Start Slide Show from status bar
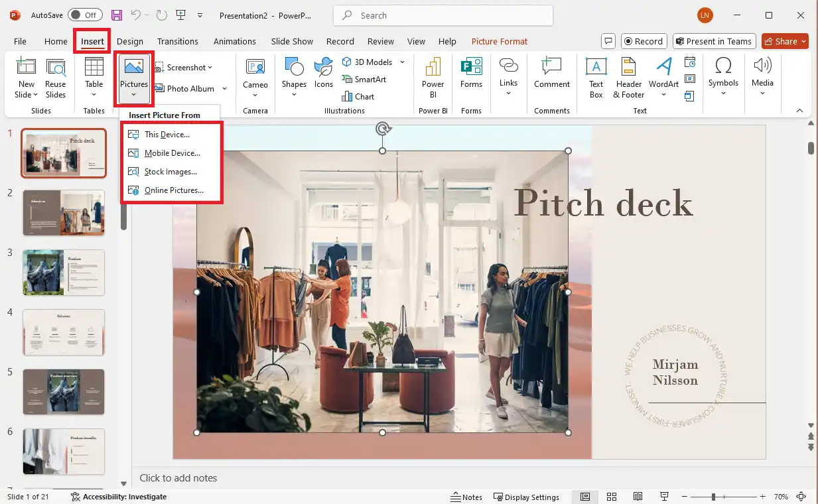This screenshot has height=504, width=818. tap(664, 497)
